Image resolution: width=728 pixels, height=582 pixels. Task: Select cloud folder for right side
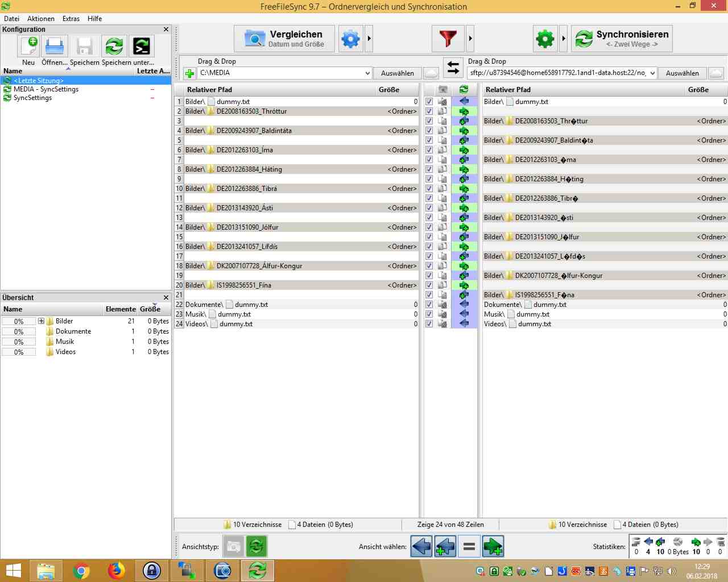tap(716, 73)
